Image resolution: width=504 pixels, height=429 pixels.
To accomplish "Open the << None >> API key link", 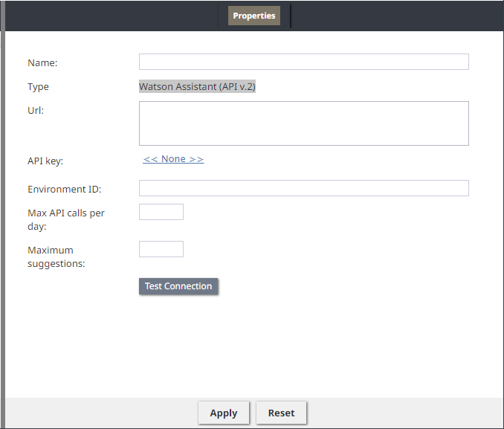I will (173, 159).
